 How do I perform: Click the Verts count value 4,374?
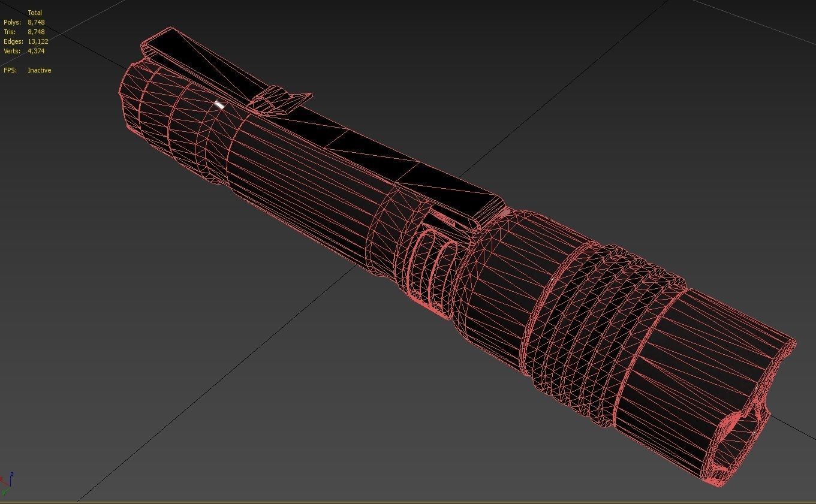click(x=36, y=51)
